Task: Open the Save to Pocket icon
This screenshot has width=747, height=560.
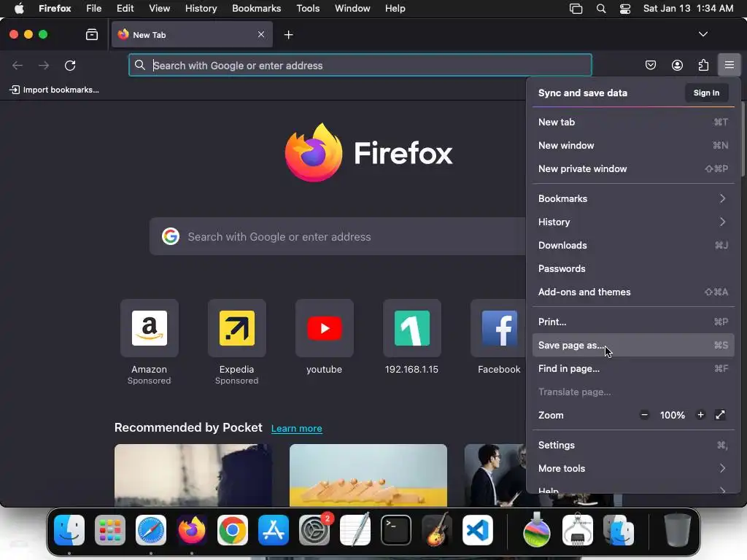Action: tap(650, 65)
